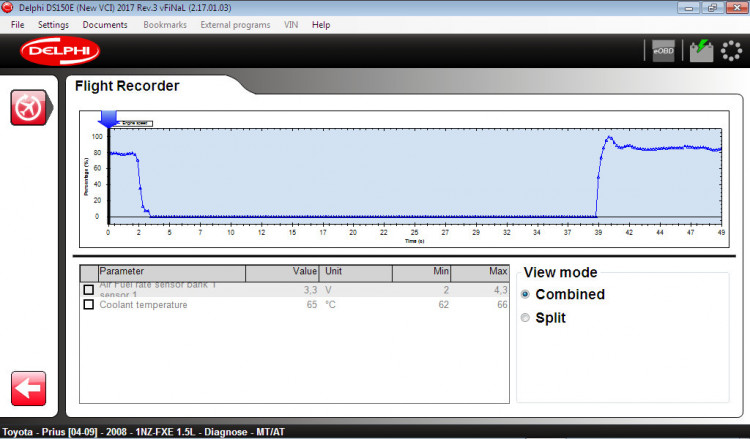This screenshot has width=750, height=439.
Task: Click the Flight Recorder airplane icon
Action: pyautogui.click(x=28, y=107)
